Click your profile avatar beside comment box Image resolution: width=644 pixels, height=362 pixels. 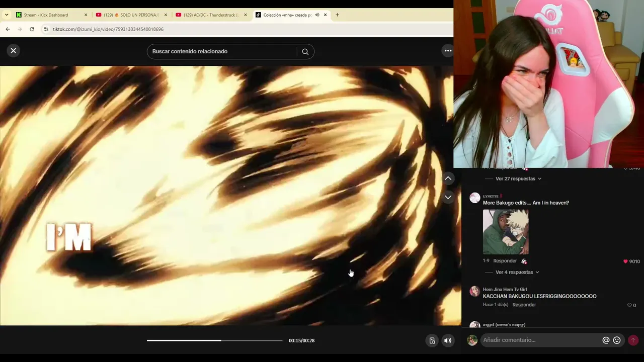pos(472,340)
